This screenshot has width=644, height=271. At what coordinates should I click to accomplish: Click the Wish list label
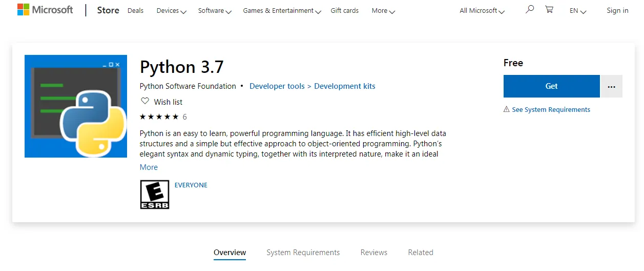tap(168, 102)
